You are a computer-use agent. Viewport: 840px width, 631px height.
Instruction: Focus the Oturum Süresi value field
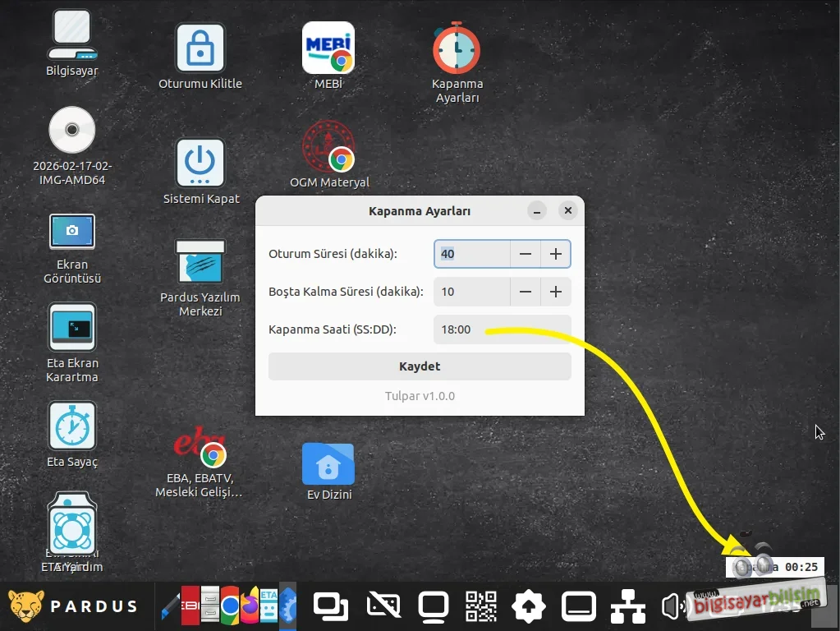coord(472,254)
